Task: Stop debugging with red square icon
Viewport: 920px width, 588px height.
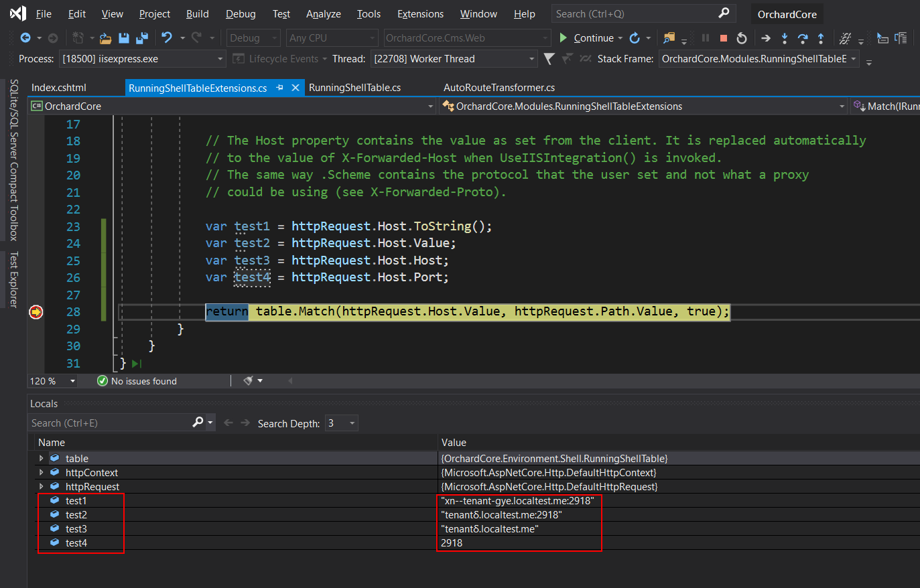Action: 723,38
